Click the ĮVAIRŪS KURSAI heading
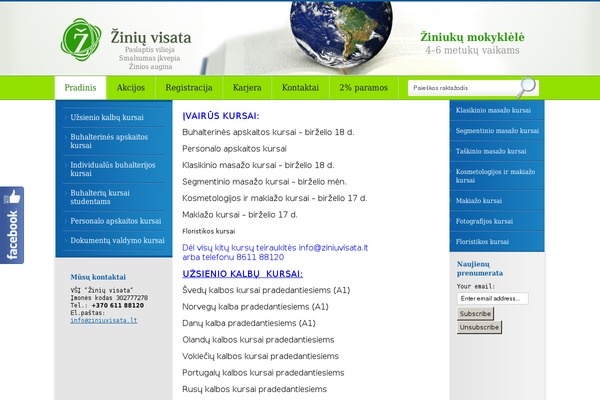600x400 pixels. [221, 116]
